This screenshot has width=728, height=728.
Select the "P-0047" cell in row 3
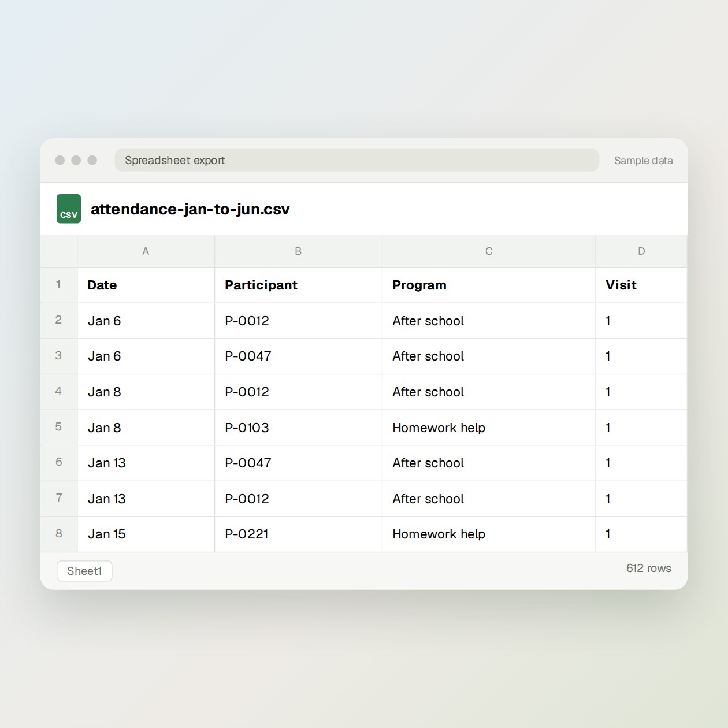click(298, 356)
